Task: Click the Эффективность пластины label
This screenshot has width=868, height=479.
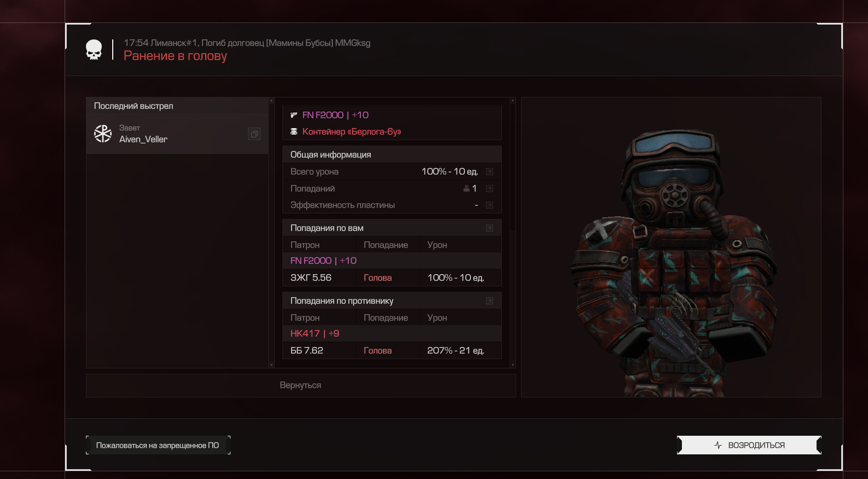Action: click(x=343, y=205)
